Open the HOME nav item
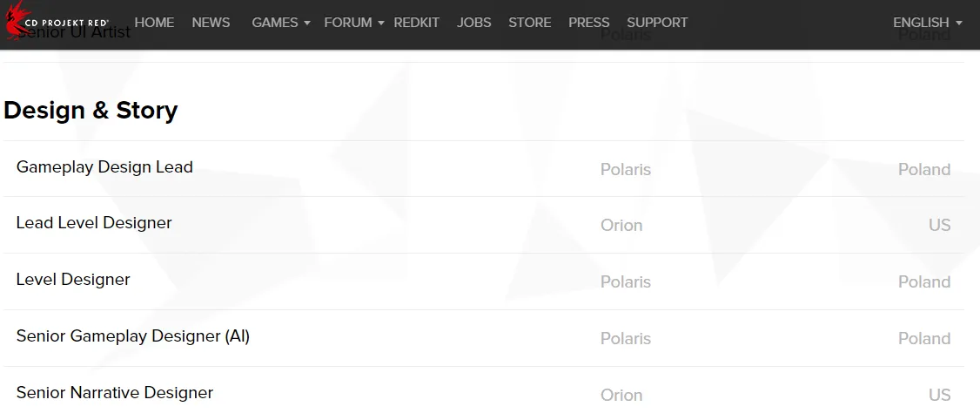 154,23
